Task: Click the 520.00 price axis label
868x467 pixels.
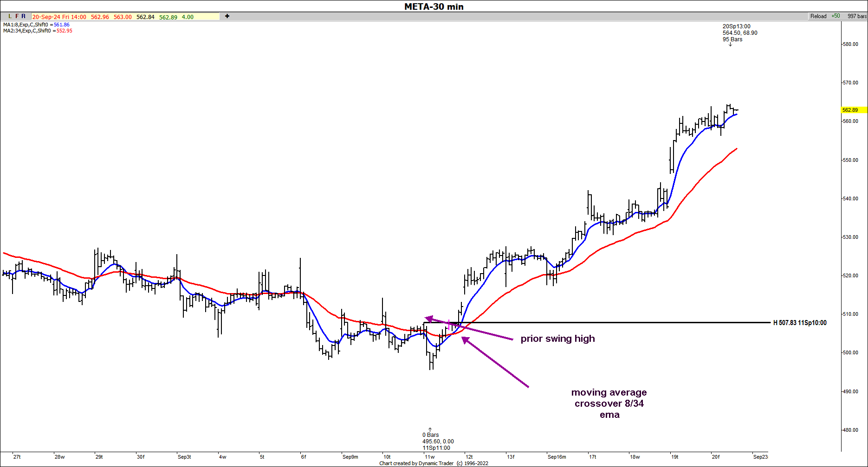Action: [850, 275]
